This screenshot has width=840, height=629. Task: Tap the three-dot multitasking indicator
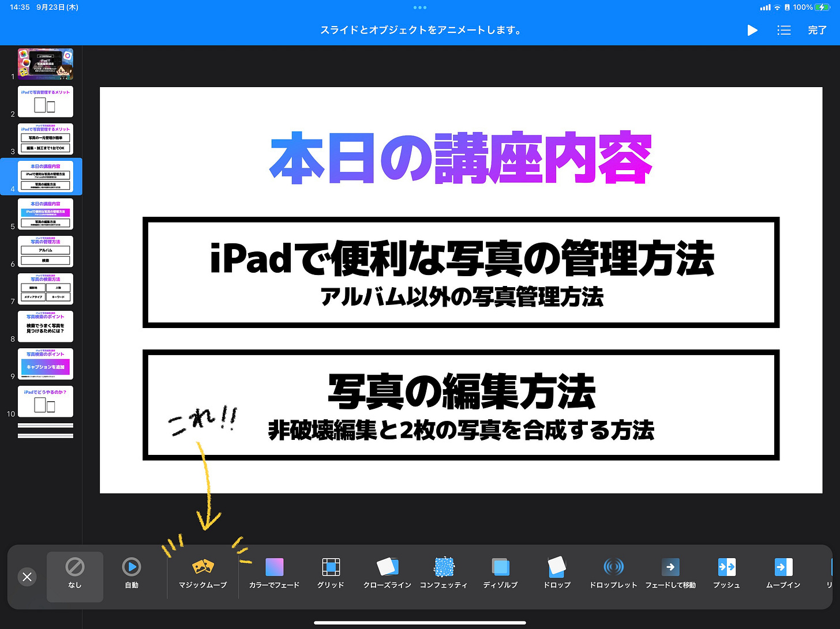420,7
